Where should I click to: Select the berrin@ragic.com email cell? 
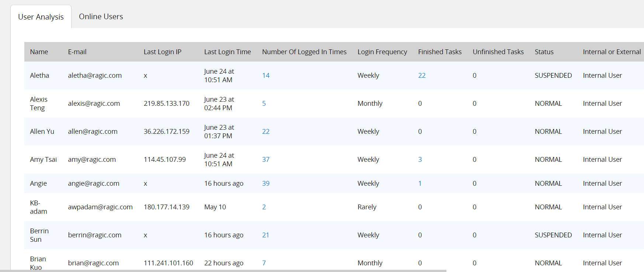click(95, 235)
